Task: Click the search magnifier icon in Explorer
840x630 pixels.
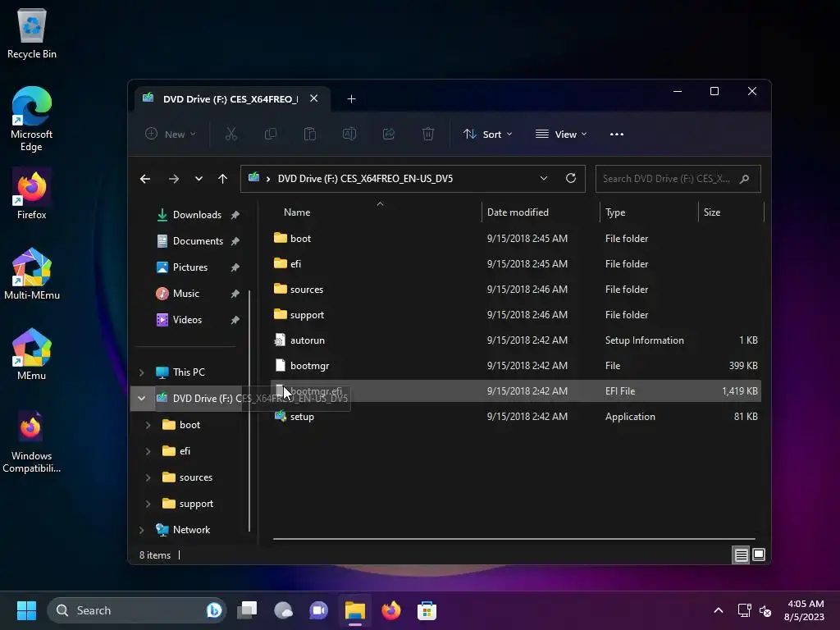Action: [745, 179]
